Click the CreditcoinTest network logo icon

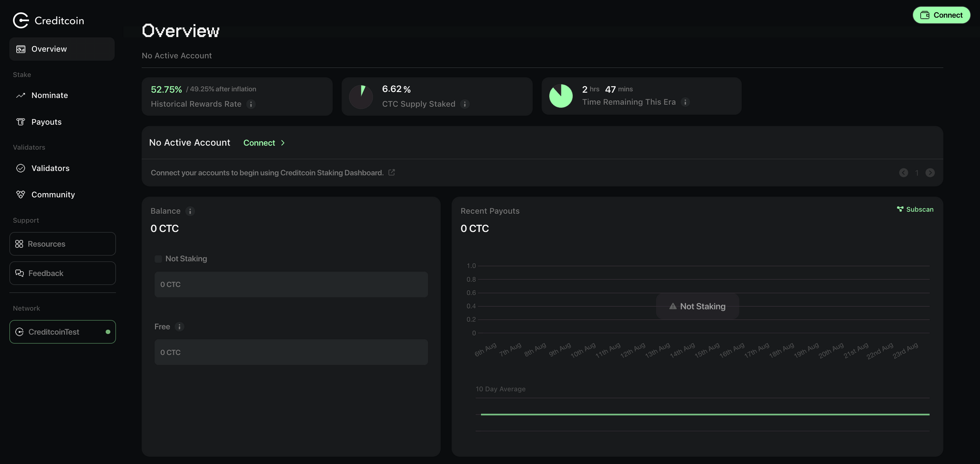pyautogui.click(x=20, y=332)
